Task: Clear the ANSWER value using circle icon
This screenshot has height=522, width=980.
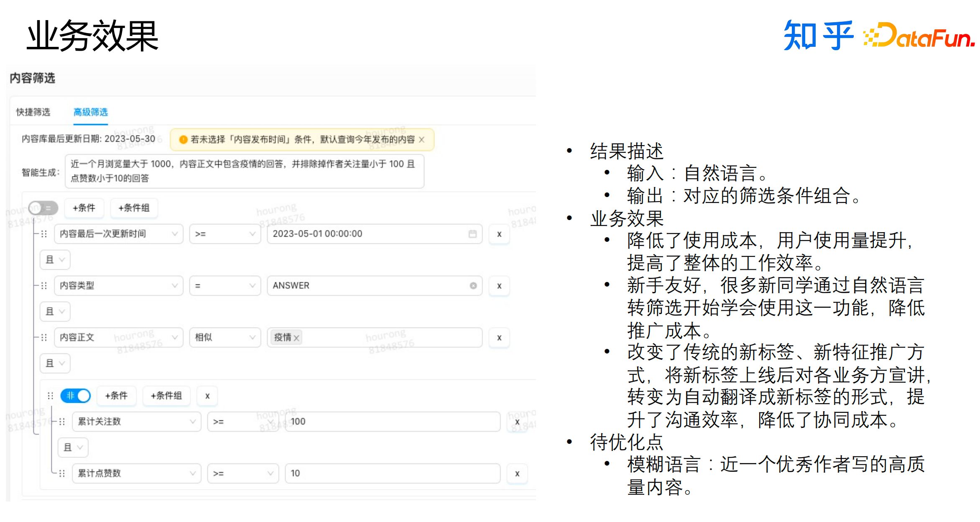Action: [473, 286]
